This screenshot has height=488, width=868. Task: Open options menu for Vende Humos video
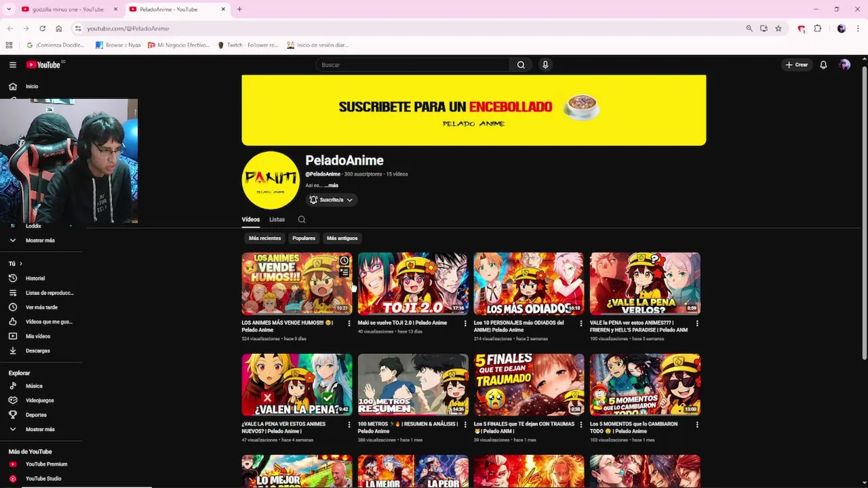click(349, 323)
